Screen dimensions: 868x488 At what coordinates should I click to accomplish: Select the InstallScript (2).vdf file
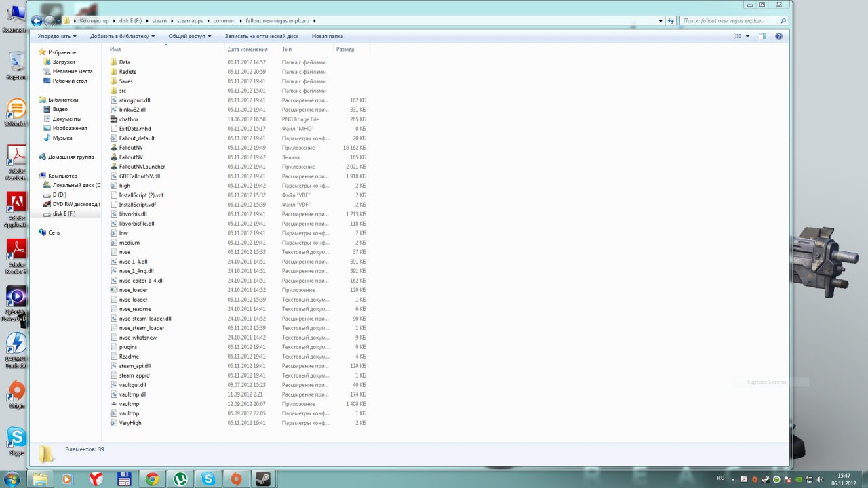click(x=141, y=195)
